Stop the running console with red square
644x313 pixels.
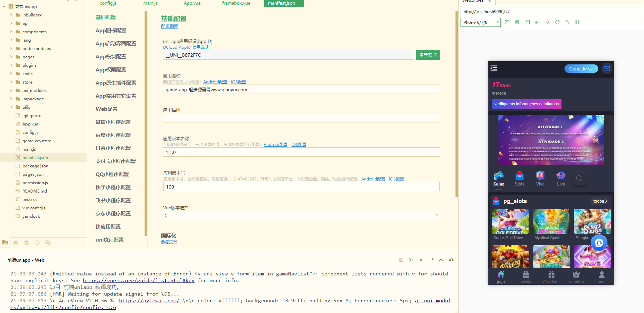coord(421,260)
